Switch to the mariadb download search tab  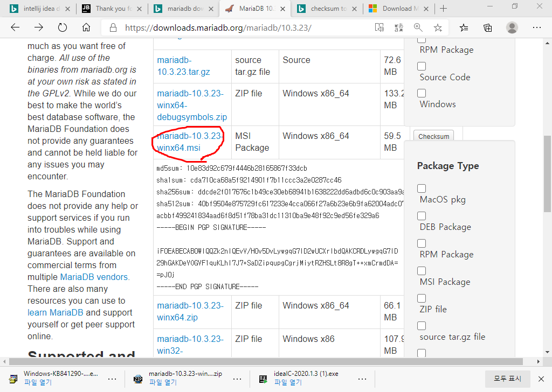pos(183,9)
